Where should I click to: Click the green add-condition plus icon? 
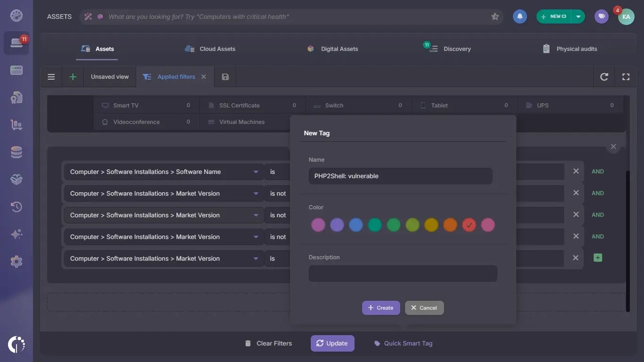point(598,258)
